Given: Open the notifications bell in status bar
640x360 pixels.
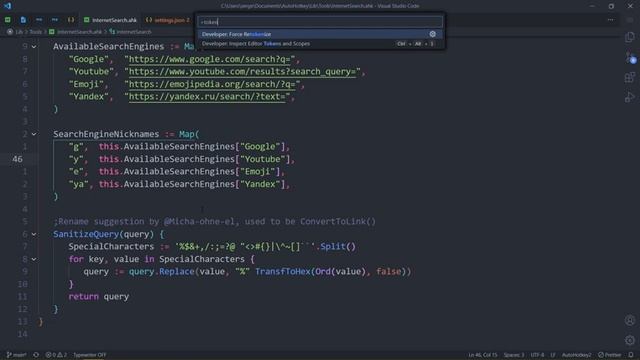Looking at the screenshot, I should pyautogui.click(x=631, y=355).
